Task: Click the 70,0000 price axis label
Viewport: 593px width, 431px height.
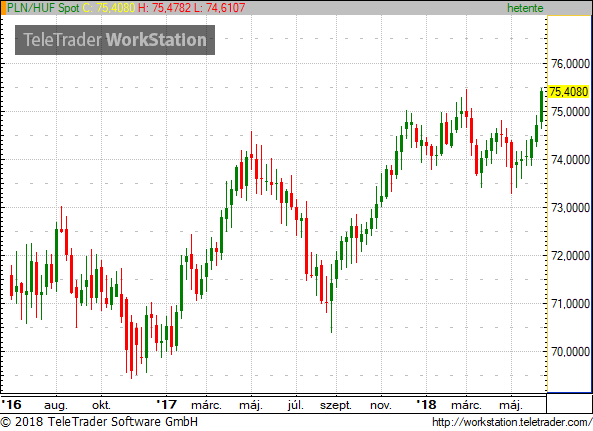Action: coord(570,352)
